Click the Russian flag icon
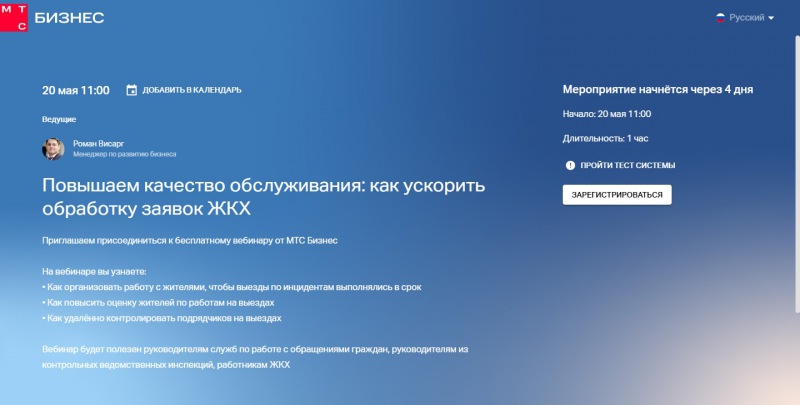The image size is (800, 405). tap(720, 18)
